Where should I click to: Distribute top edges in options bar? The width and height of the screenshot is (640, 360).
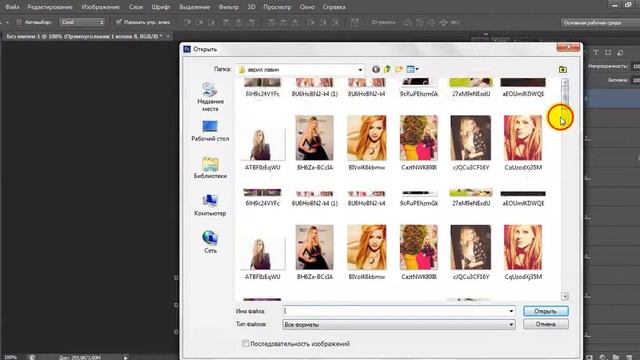point(271,22)
